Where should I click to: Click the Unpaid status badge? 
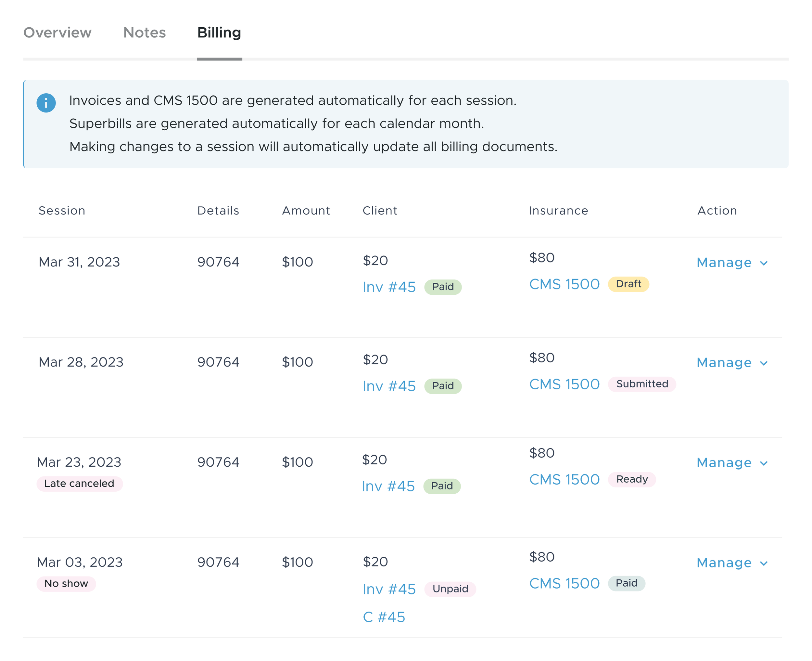click(x=450, y=589)
